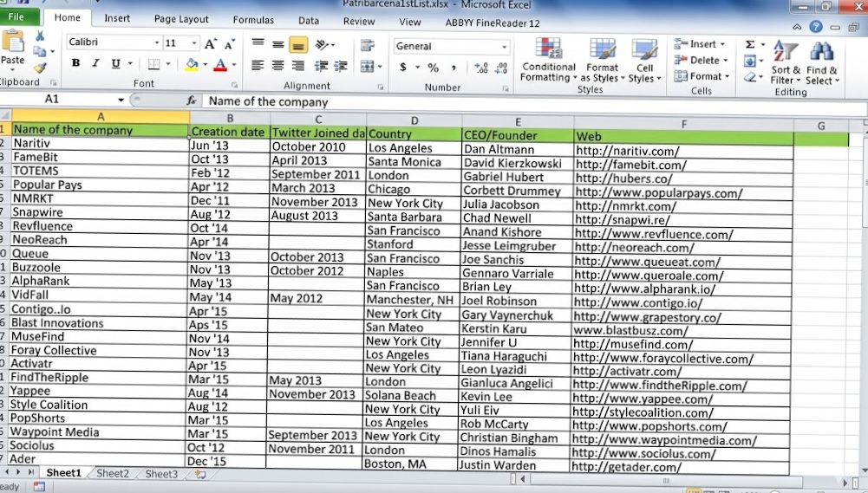The image size is (868, 493).
Task: Click the Insert Function fx icon
Action: click(192, 101)
